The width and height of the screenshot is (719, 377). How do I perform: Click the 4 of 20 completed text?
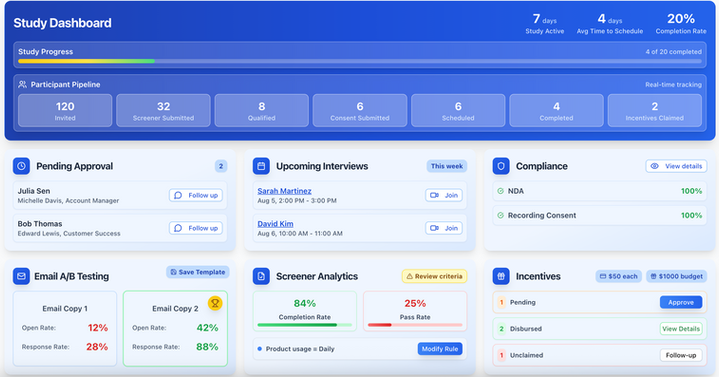(x=674, y=52)
